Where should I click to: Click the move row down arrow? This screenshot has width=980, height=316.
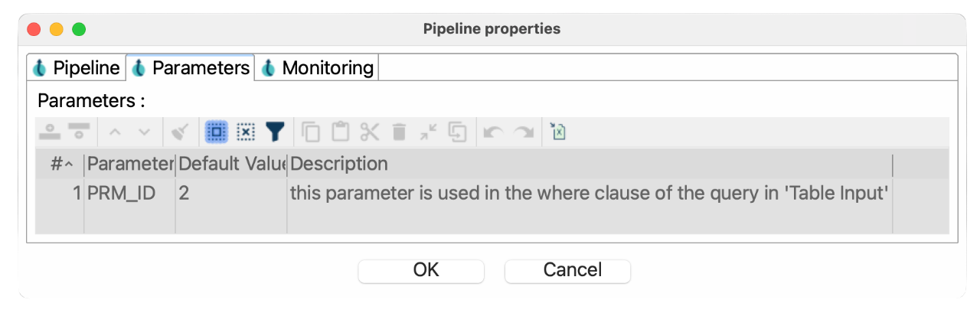coord(144,132)
